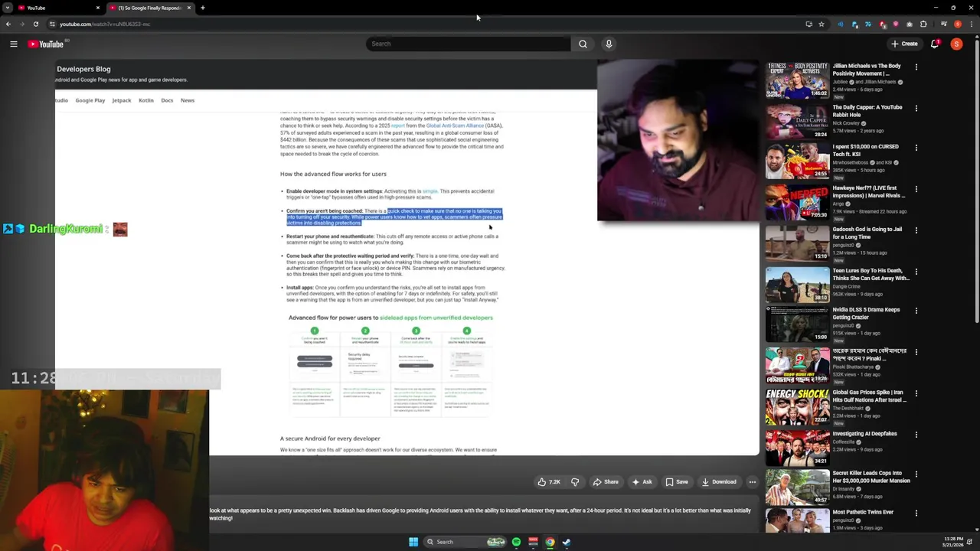Open Chrome from the taskbar
This screenshot has height=551, width=980.
[x=550, y=542]
